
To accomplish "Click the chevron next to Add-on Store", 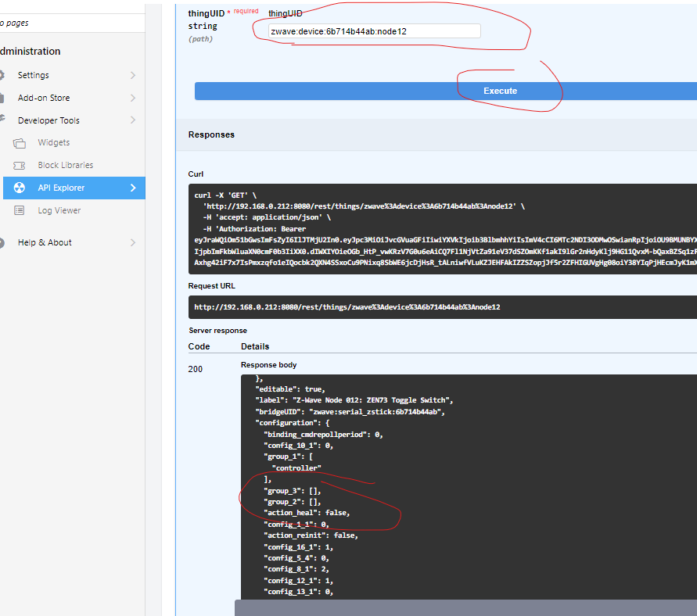I will pyautogui.click(x=133, y=98).
